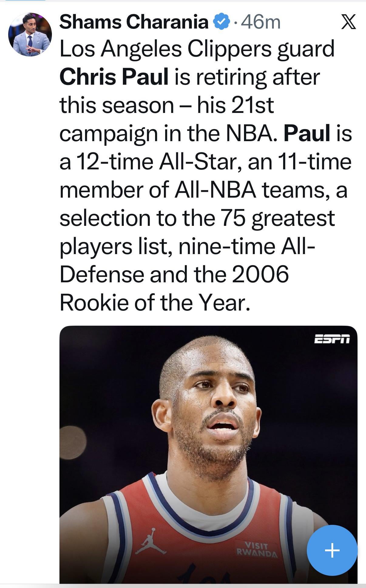Click the phrase Rookie of the Year
The height and width of the screenshot is (588, 366).
(155, 302)
